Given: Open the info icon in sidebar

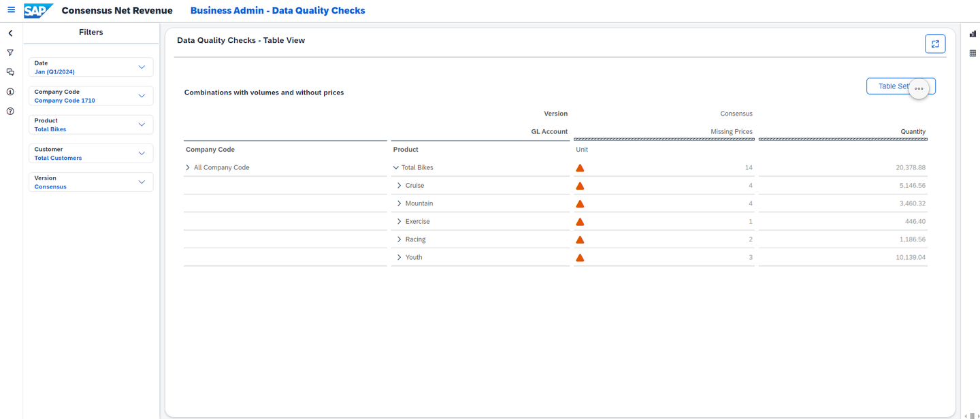Looking at the screenshot, I should pos(10,92).
